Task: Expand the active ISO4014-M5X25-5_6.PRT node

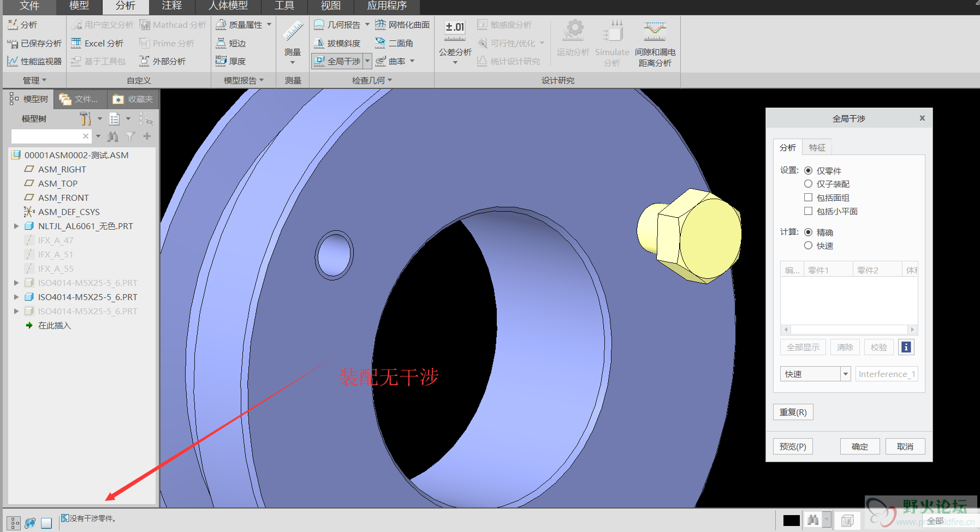Action: click(x=16, y=297)
